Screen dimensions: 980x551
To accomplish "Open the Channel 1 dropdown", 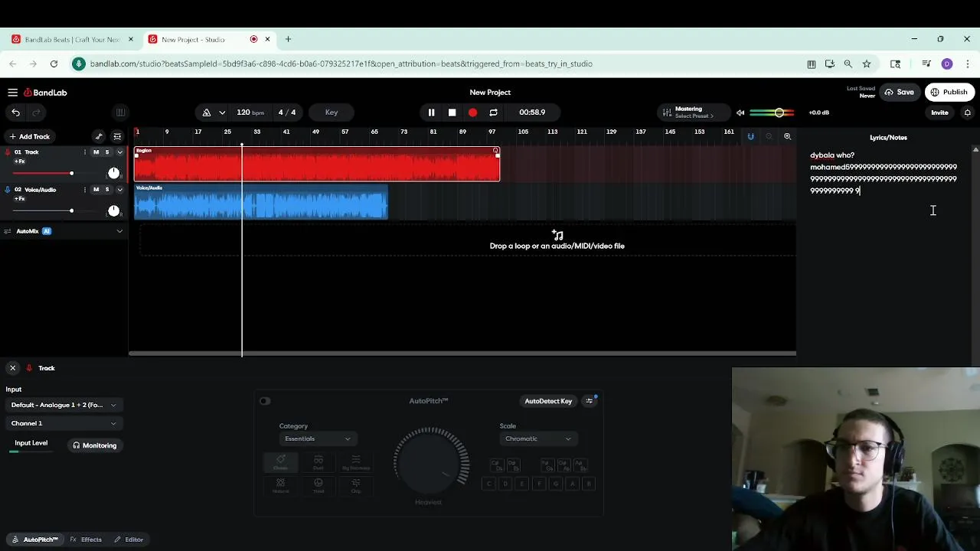I will click(64, 423).
